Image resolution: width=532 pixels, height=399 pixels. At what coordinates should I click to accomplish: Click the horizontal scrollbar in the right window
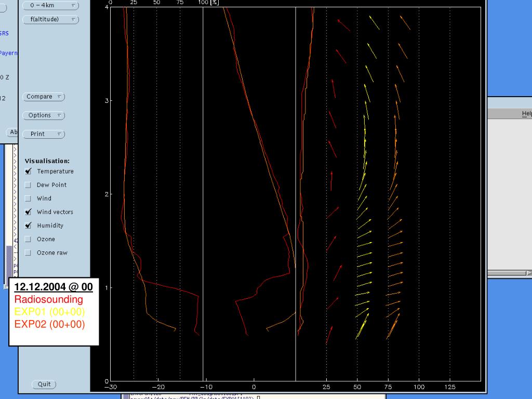tap(510, 273)
